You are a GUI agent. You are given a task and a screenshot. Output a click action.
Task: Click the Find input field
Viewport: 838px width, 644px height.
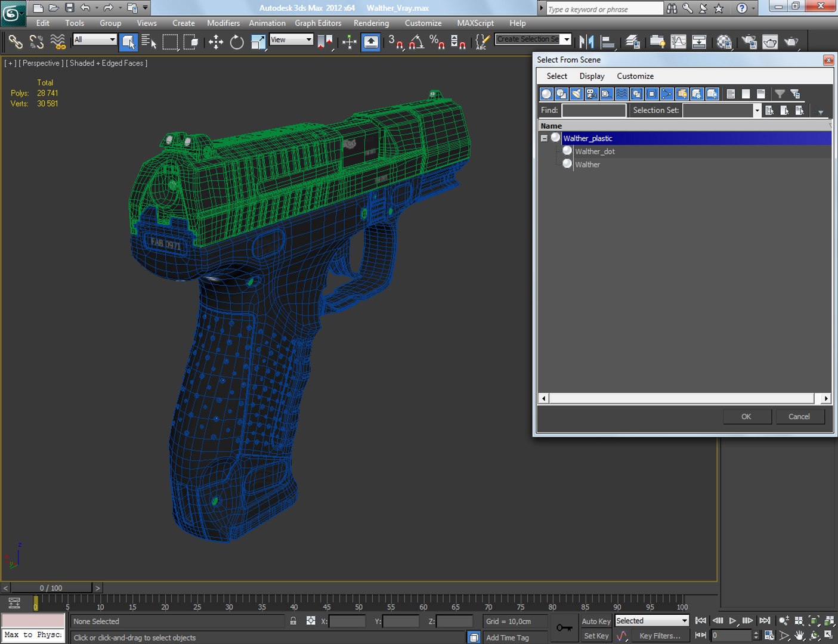pyautogui.click(x=594, y=110)
